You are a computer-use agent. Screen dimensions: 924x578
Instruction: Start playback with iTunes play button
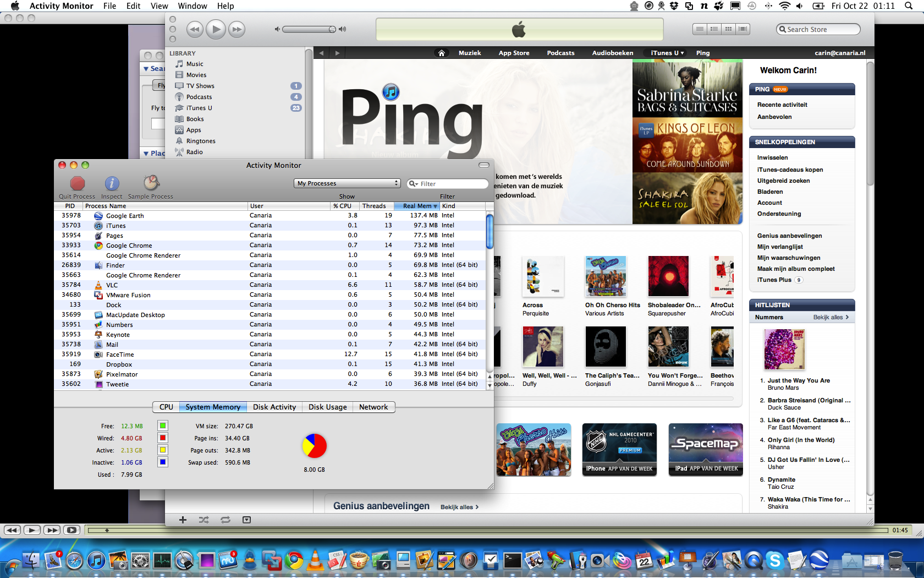coord(216,29)
